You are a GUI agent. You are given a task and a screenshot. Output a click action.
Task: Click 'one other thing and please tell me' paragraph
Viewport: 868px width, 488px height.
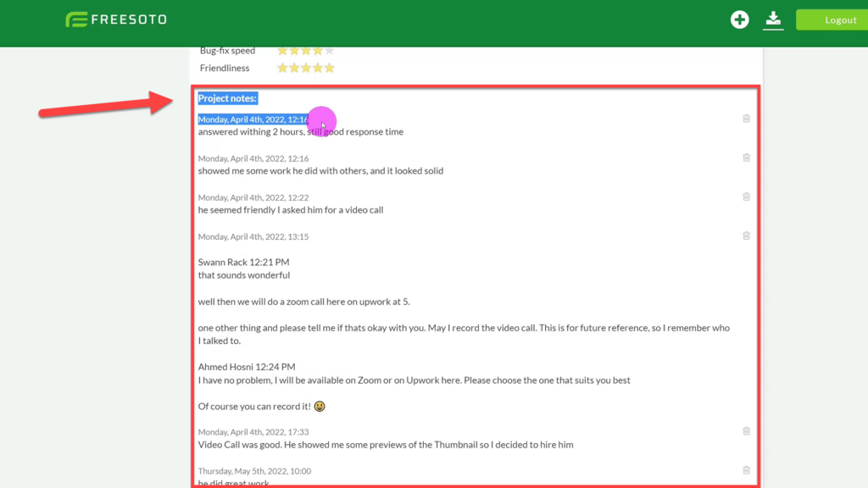pyautogui.click(x=464, y=334)
